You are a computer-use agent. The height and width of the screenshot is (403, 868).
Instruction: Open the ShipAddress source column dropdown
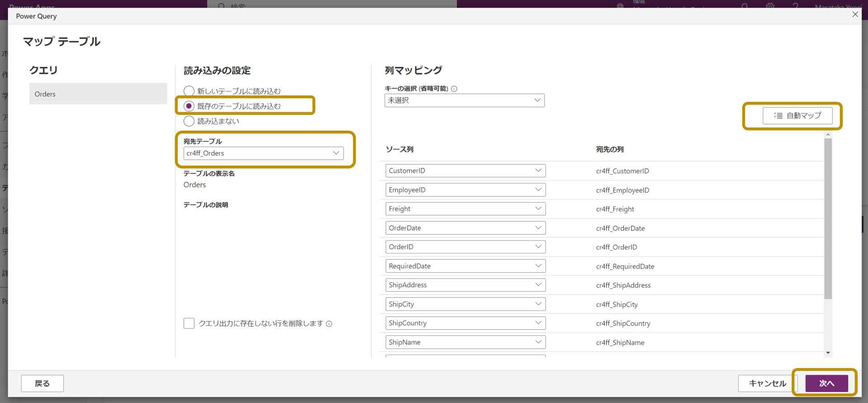[466, 284]
